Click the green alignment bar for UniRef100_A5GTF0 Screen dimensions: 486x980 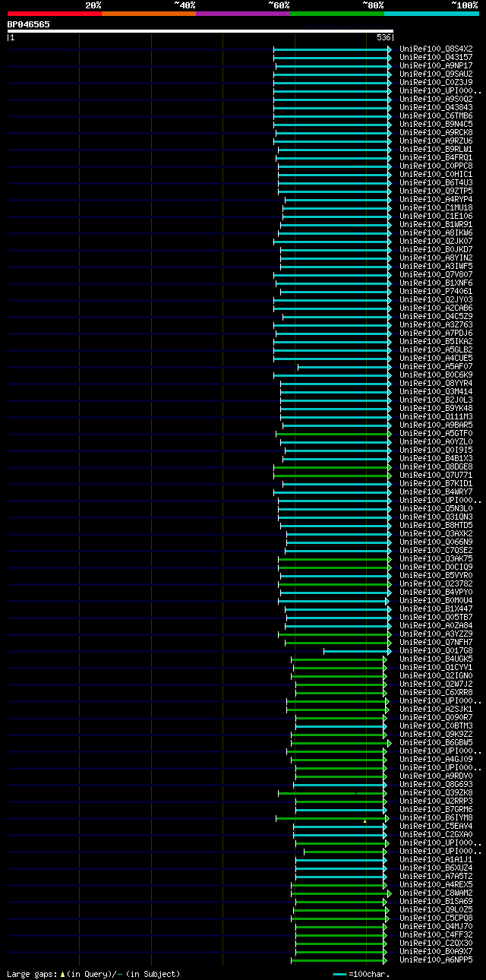[x=333, y=434]
